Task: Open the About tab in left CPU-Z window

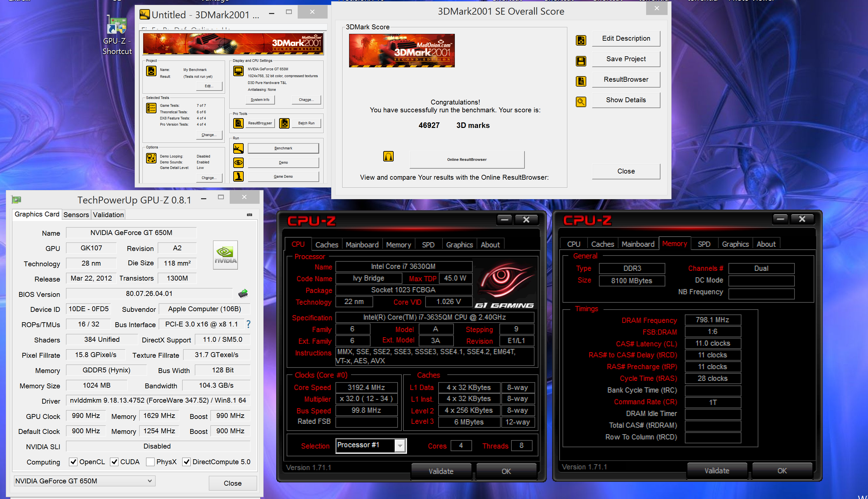Action: 490,245
